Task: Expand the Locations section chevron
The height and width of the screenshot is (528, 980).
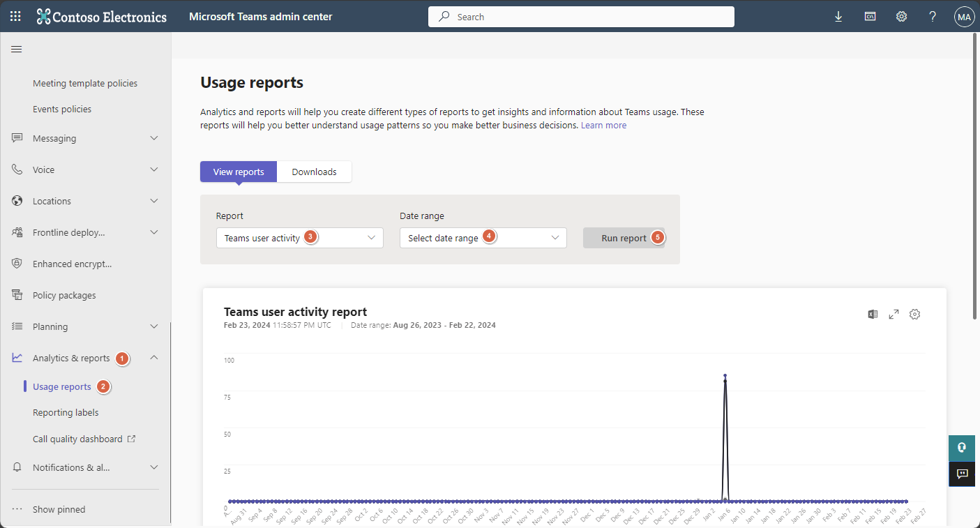Action: click(154, 201)
